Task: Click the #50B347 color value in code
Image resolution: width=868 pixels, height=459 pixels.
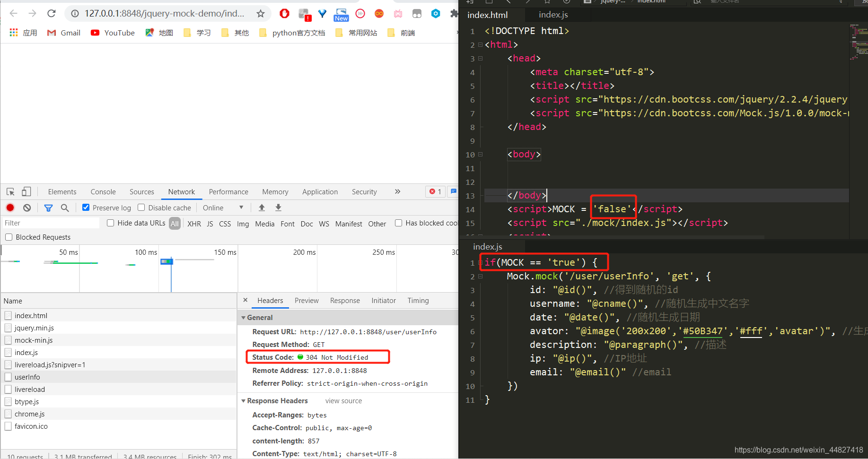Action: point(703,331)
